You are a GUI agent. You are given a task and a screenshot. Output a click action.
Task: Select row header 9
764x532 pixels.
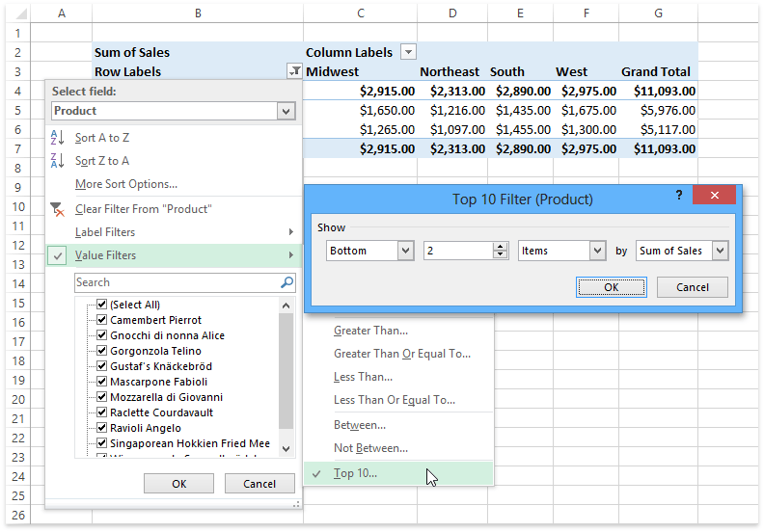[18, 187]
